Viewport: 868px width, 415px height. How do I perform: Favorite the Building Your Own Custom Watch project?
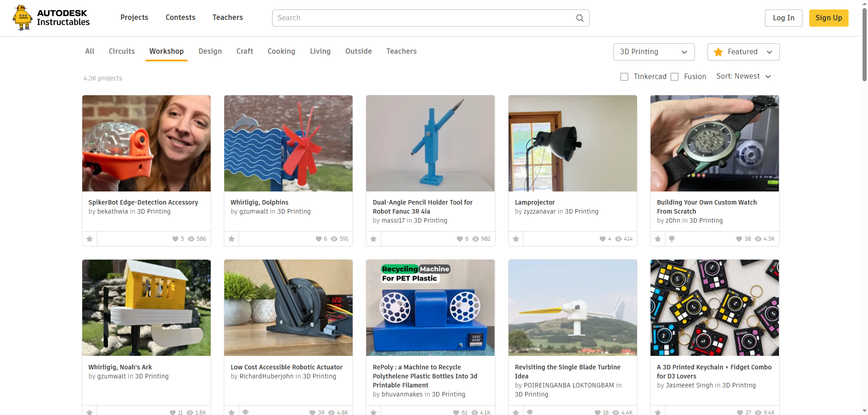(x=658, y=239)
